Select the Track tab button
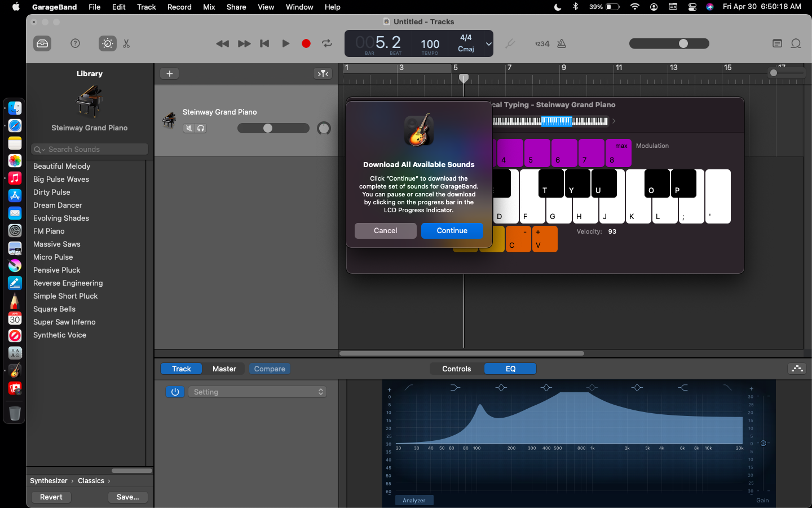The image size is (812, 508). [x=182, y=369]
